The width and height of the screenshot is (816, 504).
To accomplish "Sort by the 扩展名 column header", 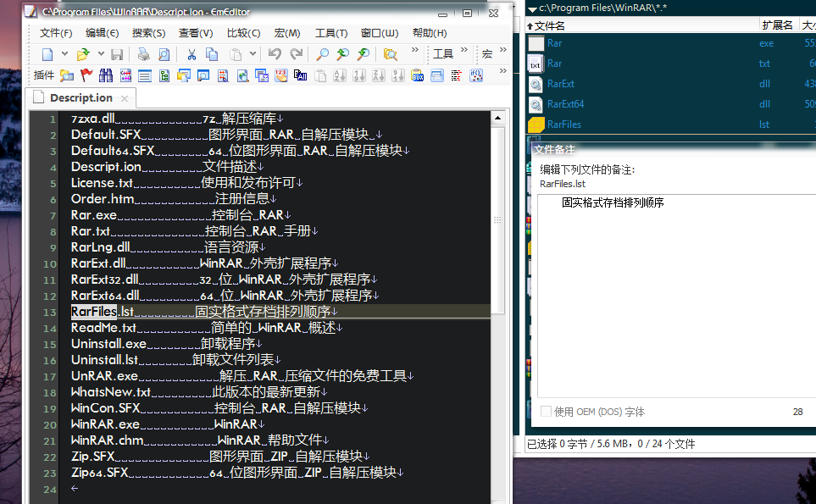I will tap(778, 25).
